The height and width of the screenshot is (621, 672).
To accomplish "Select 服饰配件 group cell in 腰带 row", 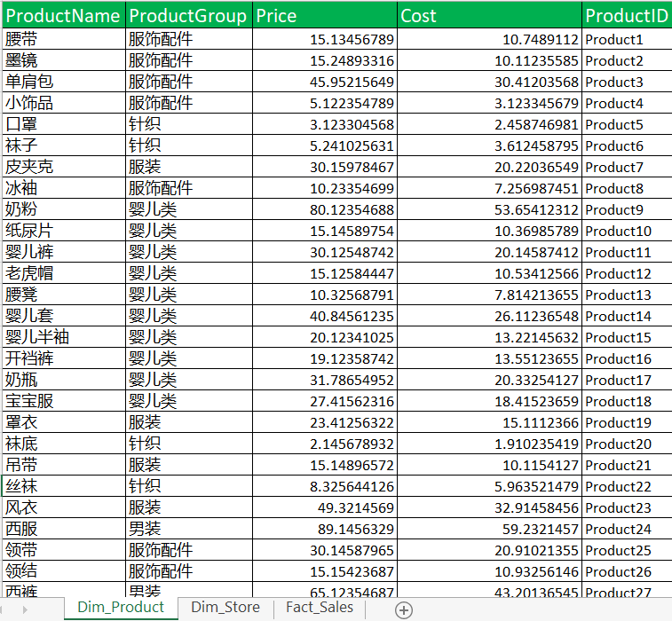I will click(188, 39).
